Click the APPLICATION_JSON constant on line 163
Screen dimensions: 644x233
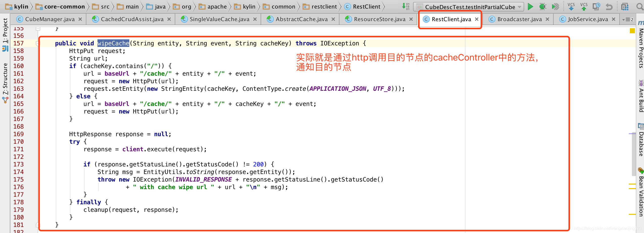click(338, 89)
